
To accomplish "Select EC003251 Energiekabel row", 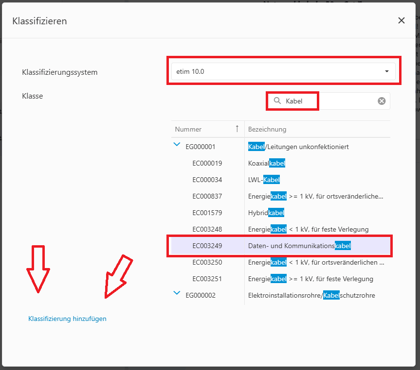I will coord(281,279).
